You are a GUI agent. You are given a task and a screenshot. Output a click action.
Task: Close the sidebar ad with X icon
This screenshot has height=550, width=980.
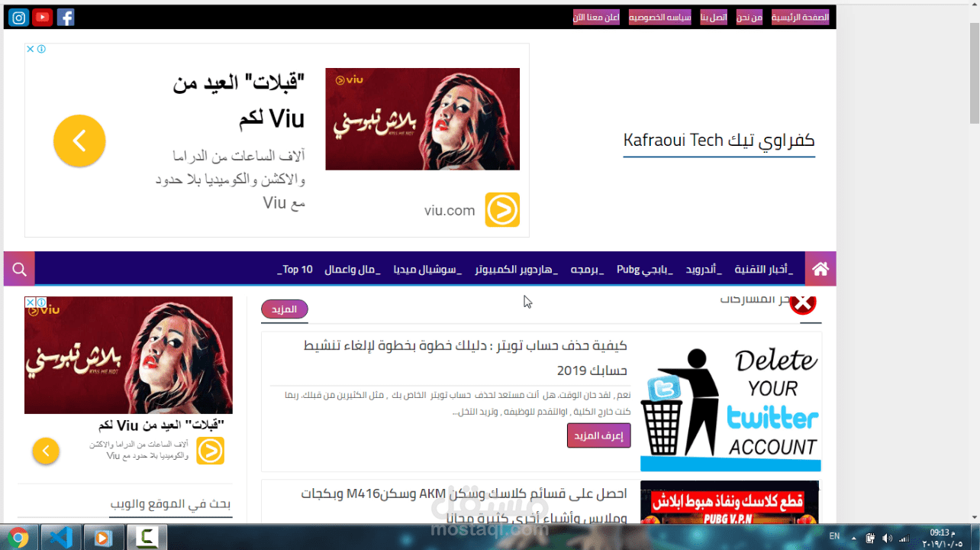[31, 302]
